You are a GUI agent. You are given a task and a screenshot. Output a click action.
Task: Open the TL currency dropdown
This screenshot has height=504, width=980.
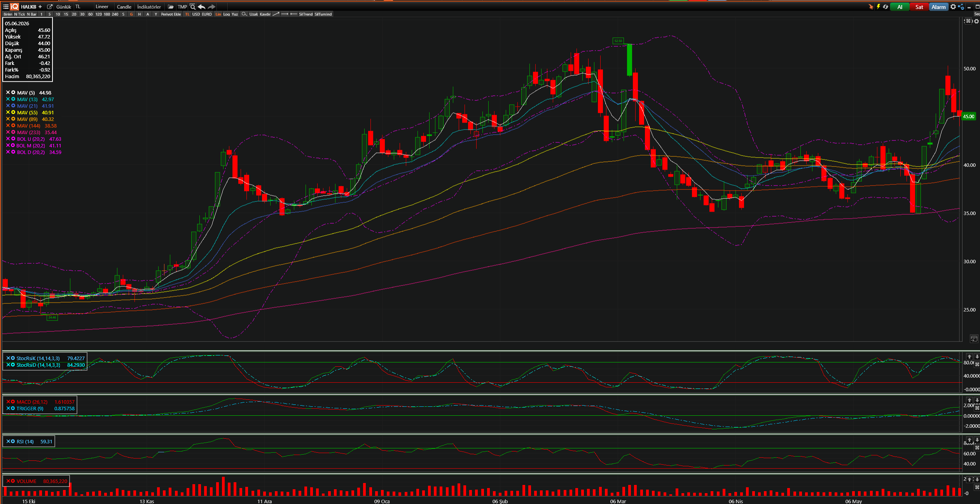click(83, 7)
